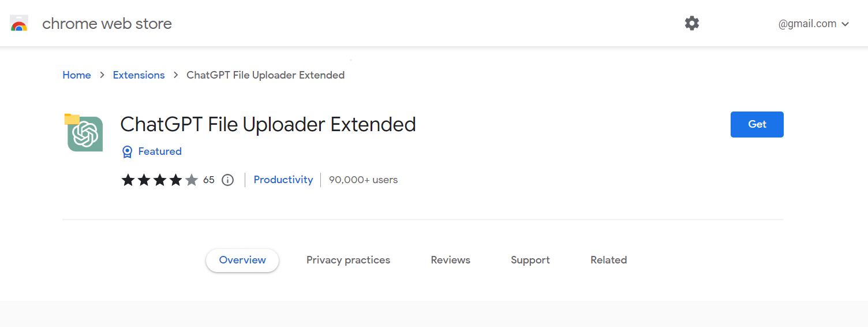Click the Chrome Web Store rainbow logo
This screenshot has width=868, height=327.
coord(19,24)
